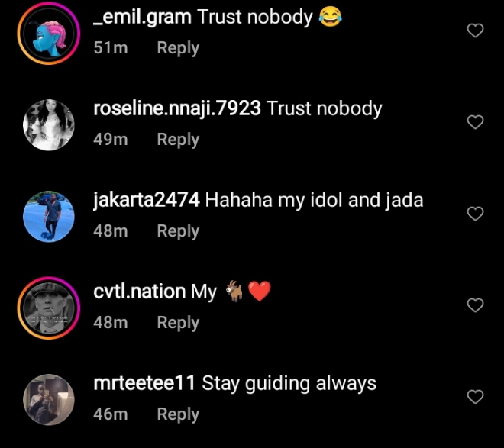The width and height of the screenshot is (504, 448).
Task: Heart mrteetee11's Stay guiding always comment
Action: pos(475,397)
